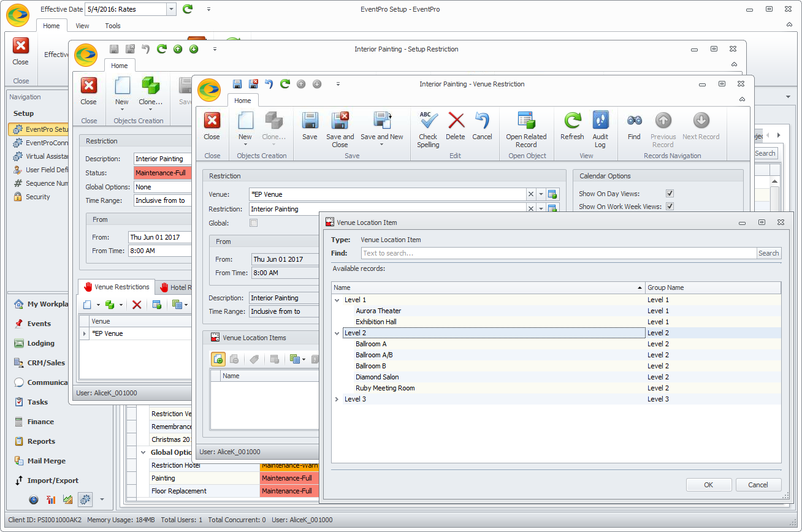The width and height of the screenshot is (802, 532).
Task: Open export dropdown in Venue Location Items toolbar
Action: point(304,359)
